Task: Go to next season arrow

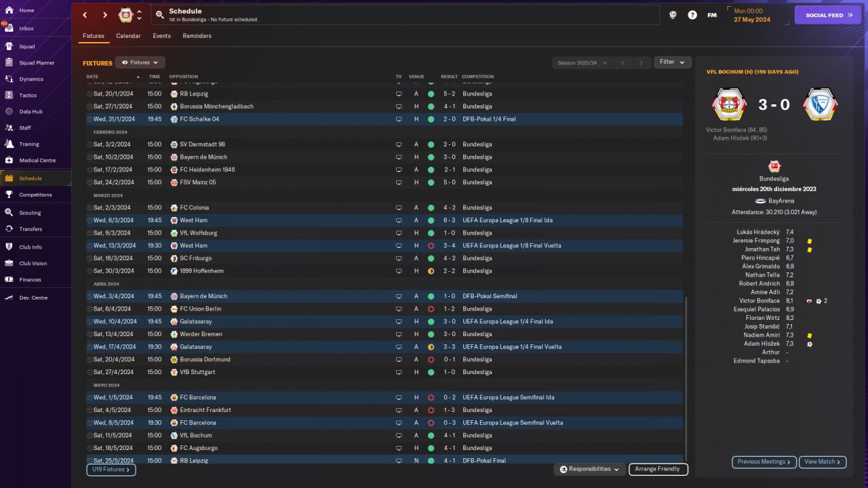Action: [642, 62]
